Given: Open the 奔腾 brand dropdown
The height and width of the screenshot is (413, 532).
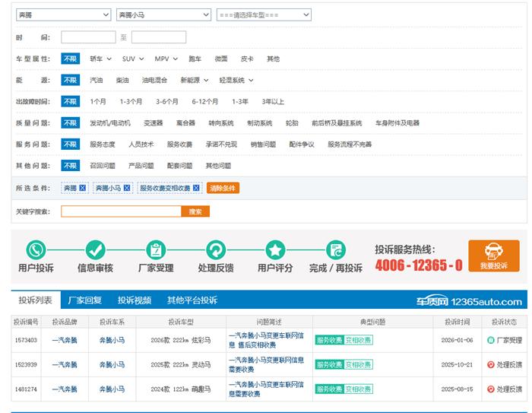Looking at the screenshot, I should [x=63, y=14].
